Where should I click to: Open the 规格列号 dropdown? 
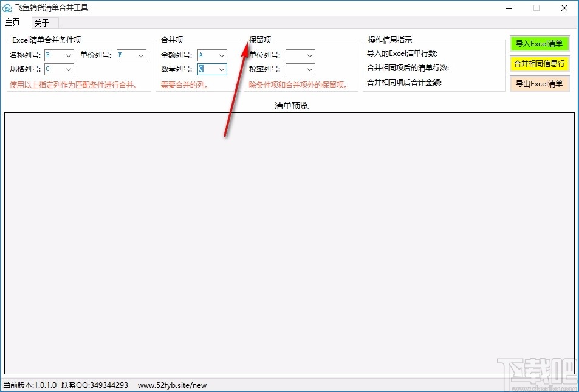point(70,69)
